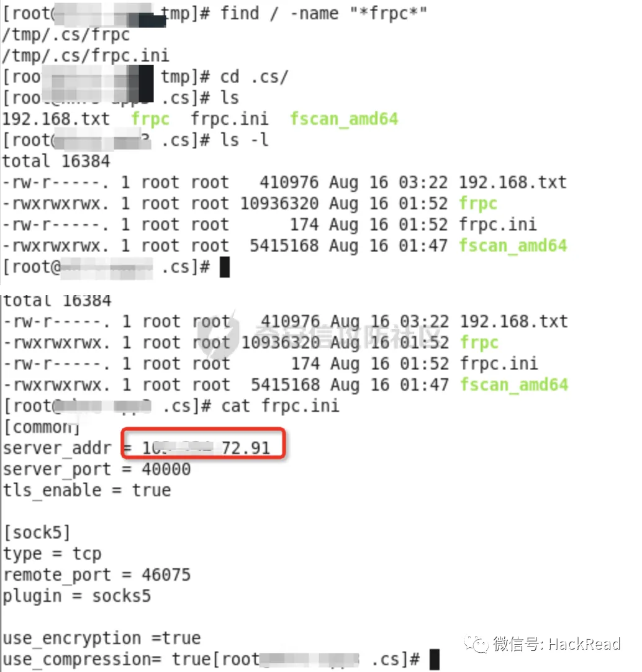Click the server_port = 40000 line
Viewport: 642px width, 672px height.
click(97, 470)
